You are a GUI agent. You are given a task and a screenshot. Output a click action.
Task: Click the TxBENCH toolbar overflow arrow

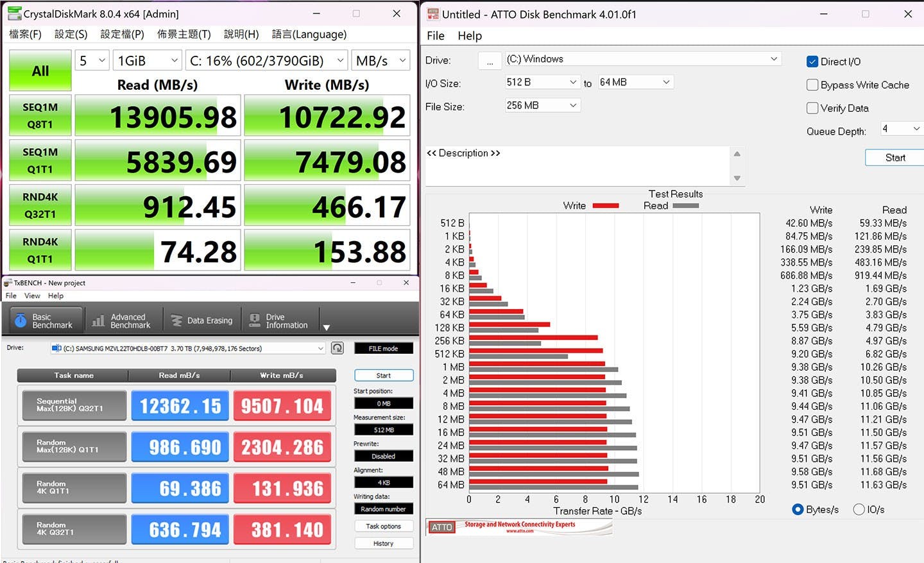coord(326,327)
